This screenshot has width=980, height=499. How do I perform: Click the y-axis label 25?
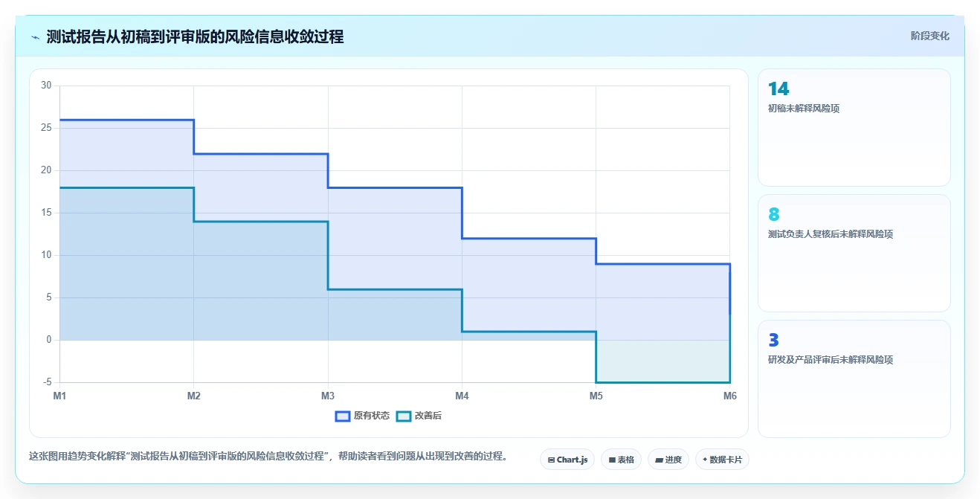(46, 128)
